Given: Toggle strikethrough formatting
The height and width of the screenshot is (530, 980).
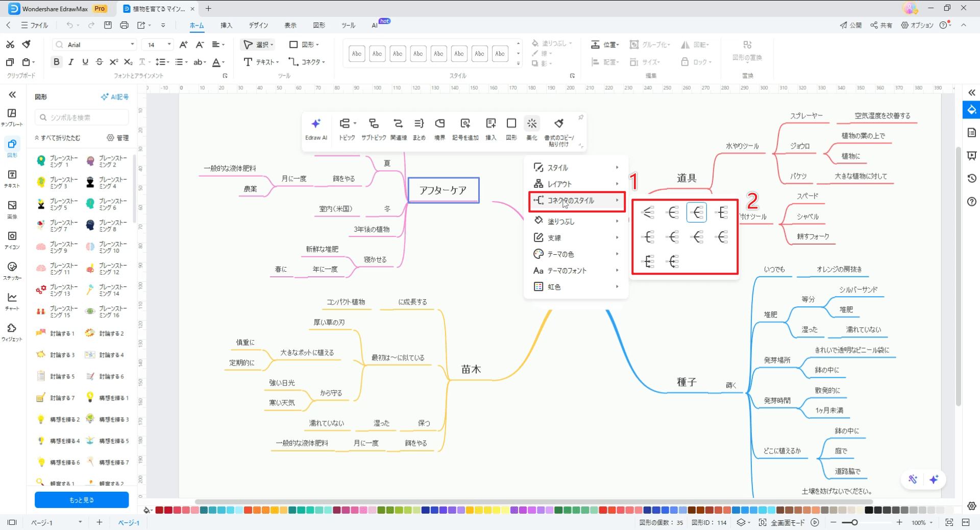Looking at the screenshot, I should pyautogui.click(x=100, y=62).
